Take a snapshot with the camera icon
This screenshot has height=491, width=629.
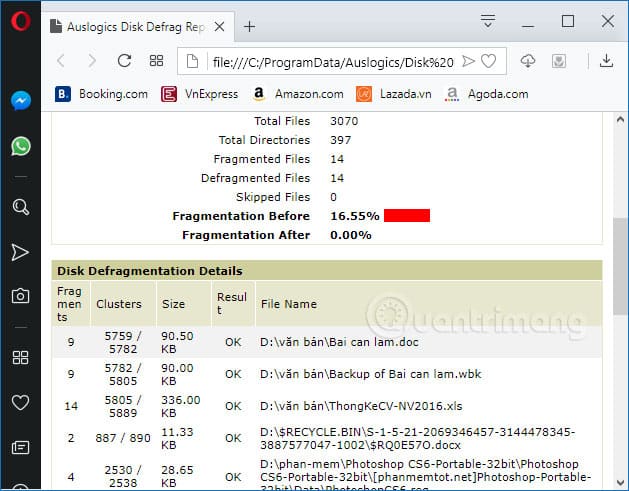pos(20,296)
